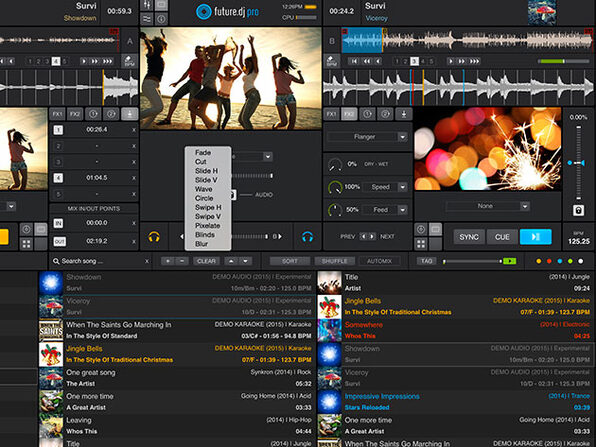Step forward once on deck A
The width and height of the screenshot is (596, 447).
[x=84, y=61]
